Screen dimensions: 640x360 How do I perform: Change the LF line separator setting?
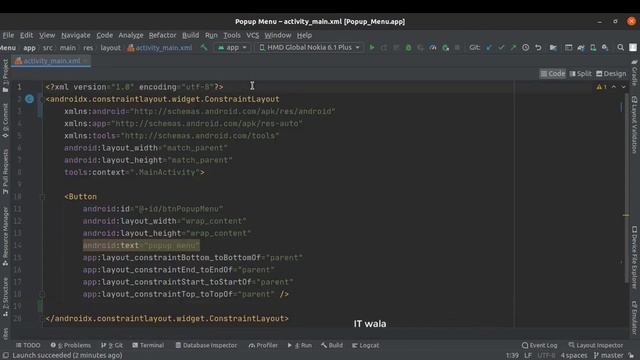pos(528,356)
